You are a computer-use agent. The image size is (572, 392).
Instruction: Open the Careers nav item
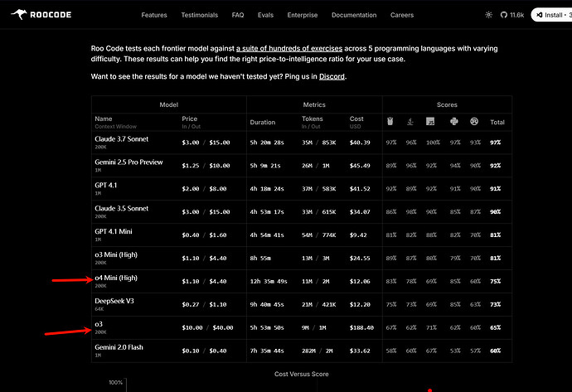[x=401, y=15]
